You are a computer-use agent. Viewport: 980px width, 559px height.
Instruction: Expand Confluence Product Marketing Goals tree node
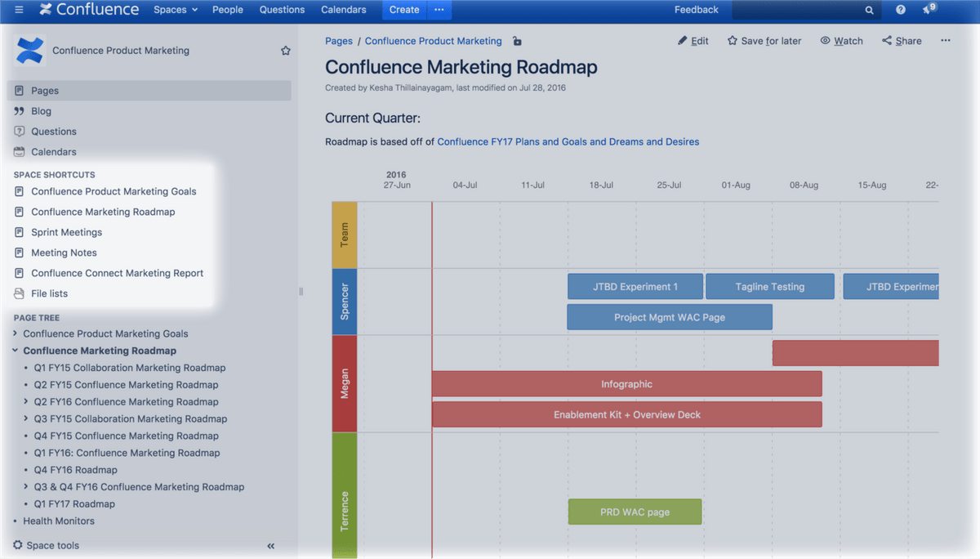16,333
